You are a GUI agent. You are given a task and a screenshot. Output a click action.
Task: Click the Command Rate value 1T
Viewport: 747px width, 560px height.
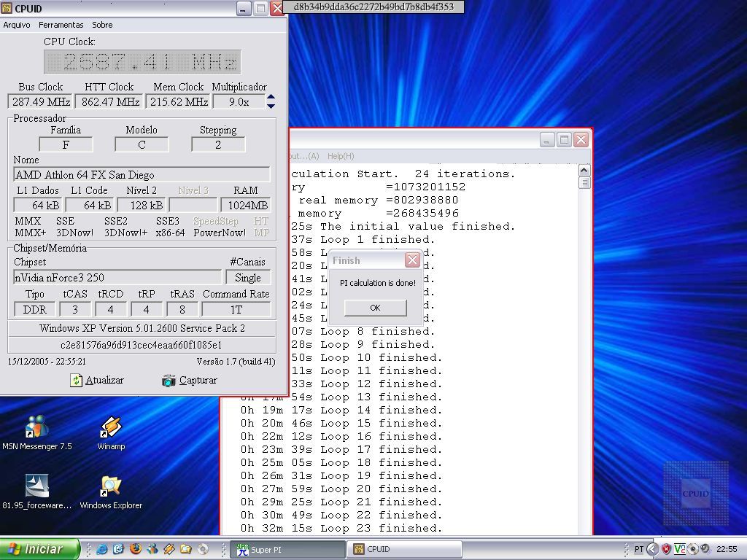236,309
